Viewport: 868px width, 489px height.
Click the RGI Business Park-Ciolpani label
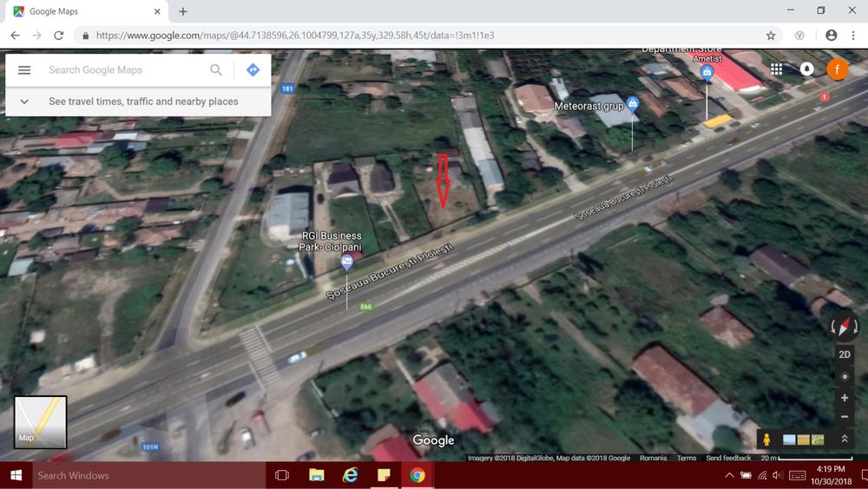pyautogui.click(x=331, y=241)
